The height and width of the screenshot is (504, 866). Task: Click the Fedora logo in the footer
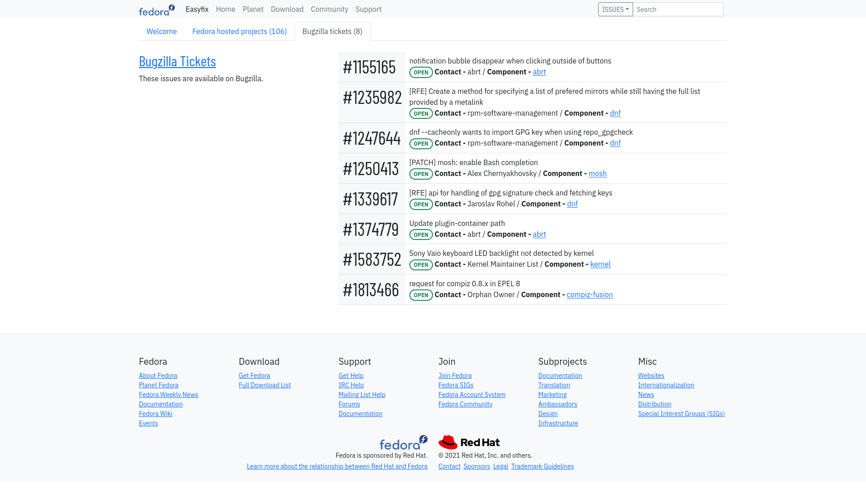(x=403, y=442)
